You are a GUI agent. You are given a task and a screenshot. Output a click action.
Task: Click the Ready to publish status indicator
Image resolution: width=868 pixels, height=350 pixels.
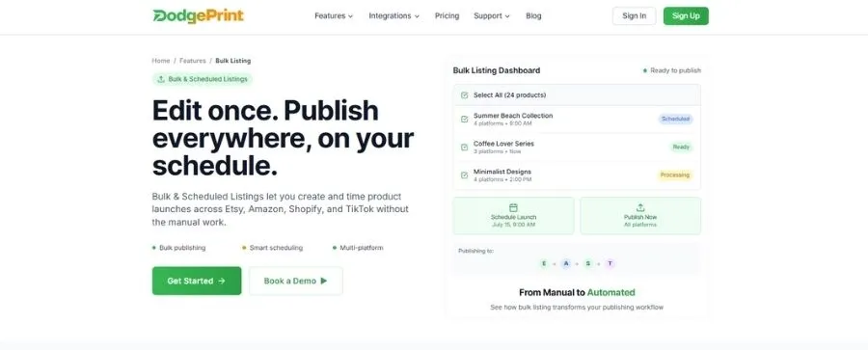click(x=672, y=70)
